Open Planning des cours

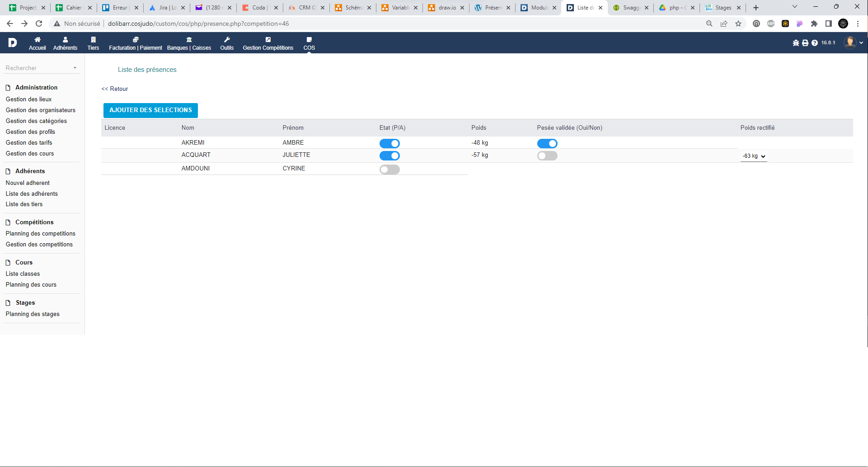point(31,285)
